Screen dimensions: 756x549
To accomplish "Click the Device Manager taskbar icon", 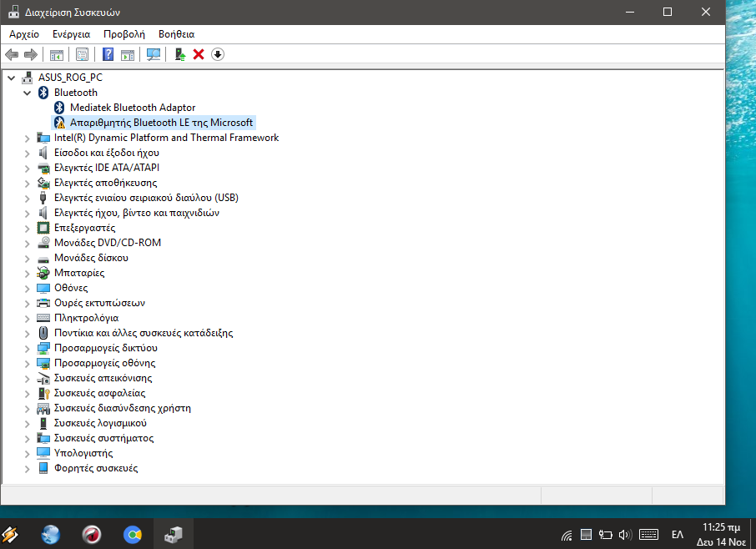I will (173, 535).
